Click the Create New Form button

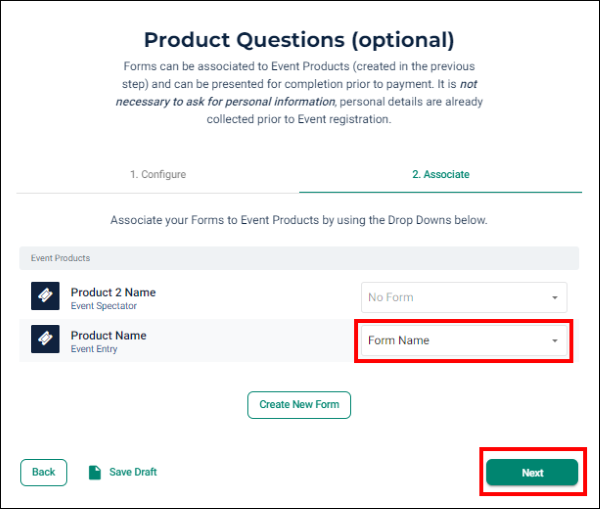[299, 405]
